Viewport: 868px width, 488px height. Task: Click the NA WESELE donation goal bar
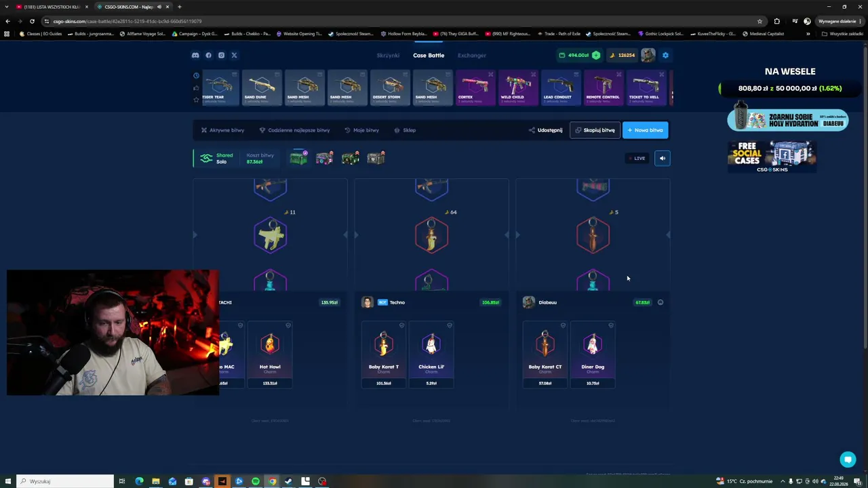(x=789, y=88)
